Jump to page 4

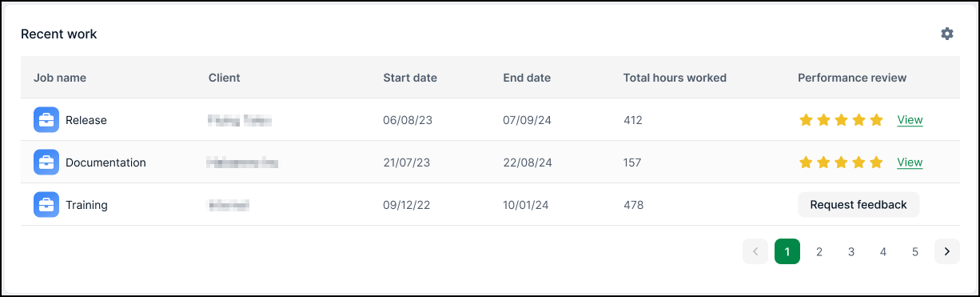point(883,251)
